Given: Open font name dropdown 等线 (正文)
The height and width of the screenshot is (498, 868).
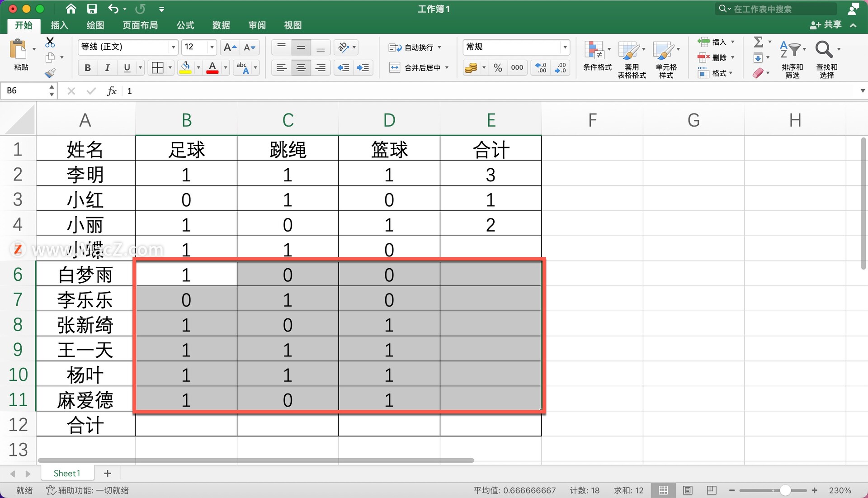Looking at the screenshot, I should click(x=173, y=47).
